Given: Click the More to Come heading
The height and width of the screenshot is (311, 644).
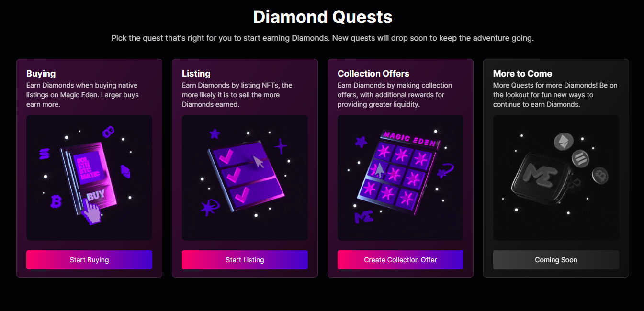Looking at the screenshot, I should [x=522, y=74].
